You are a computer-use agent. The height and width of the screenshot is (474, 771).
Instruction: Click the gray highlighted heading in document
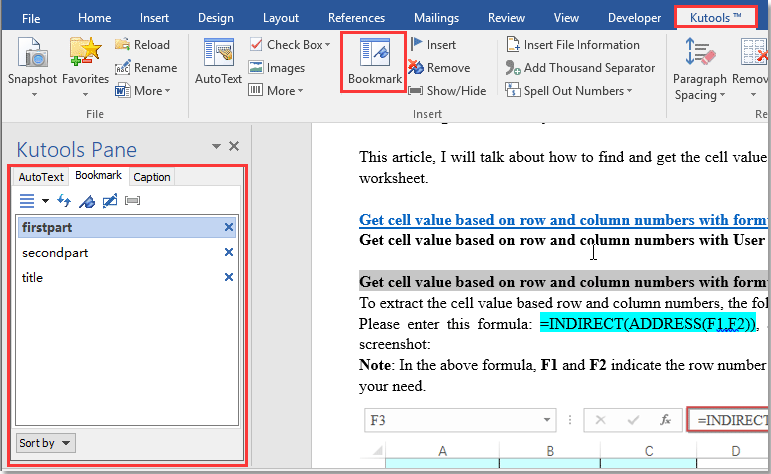tap(563, 282)
